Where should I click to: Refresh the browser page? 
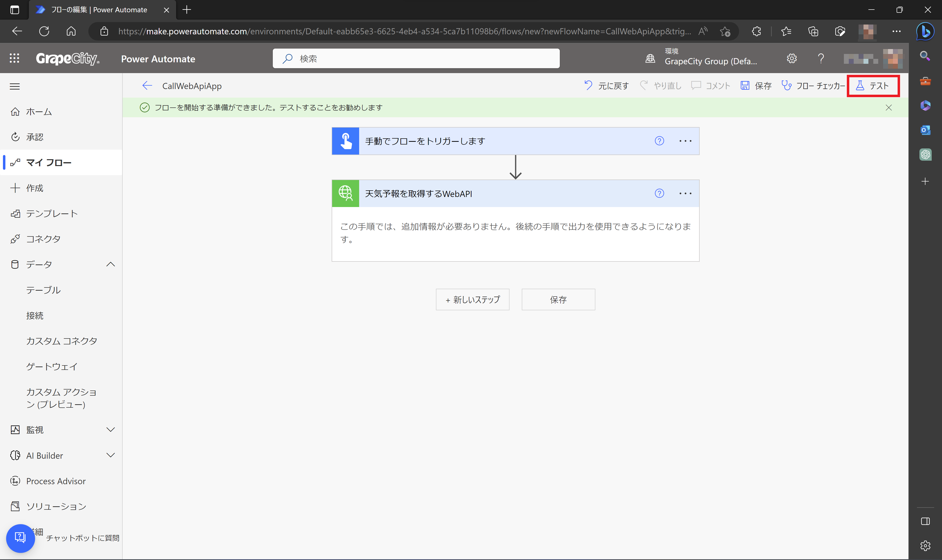click(x=44, y=31)
